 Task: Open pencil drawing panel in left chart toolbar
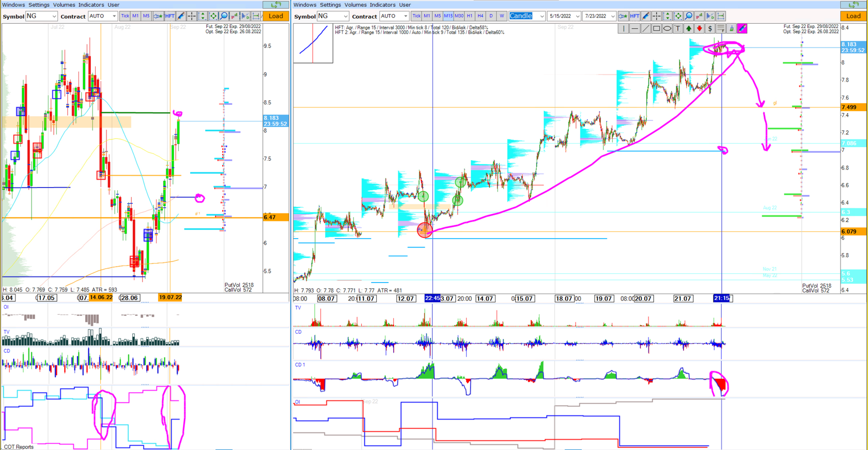[181, 16]
